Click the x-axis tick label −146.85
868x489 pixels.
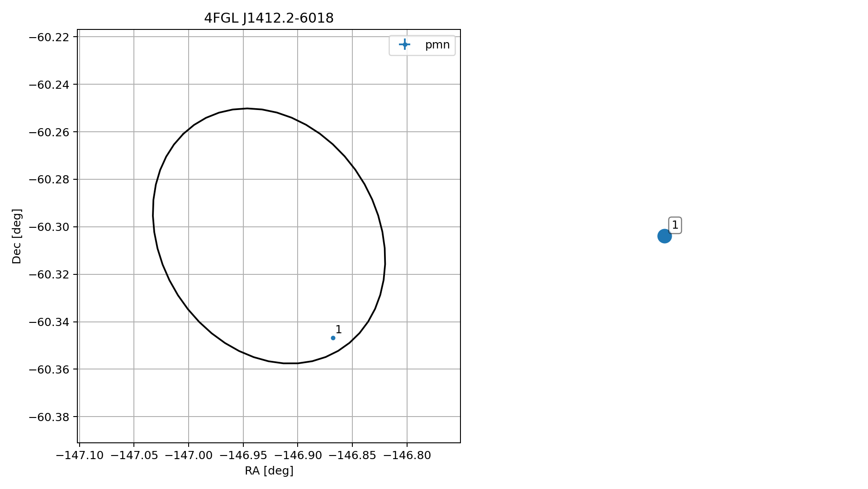tap(352, 455)
